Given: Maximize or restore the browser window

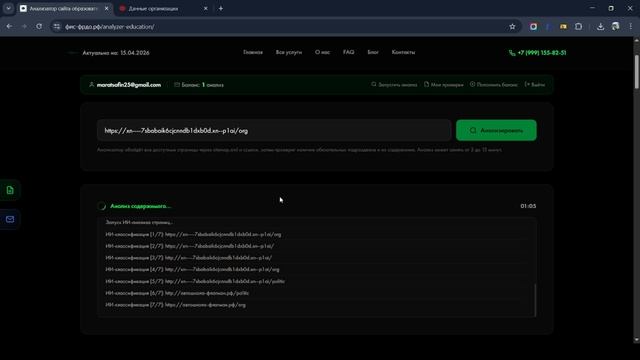Looking at the screenshot, I should [x=611, y=8].
